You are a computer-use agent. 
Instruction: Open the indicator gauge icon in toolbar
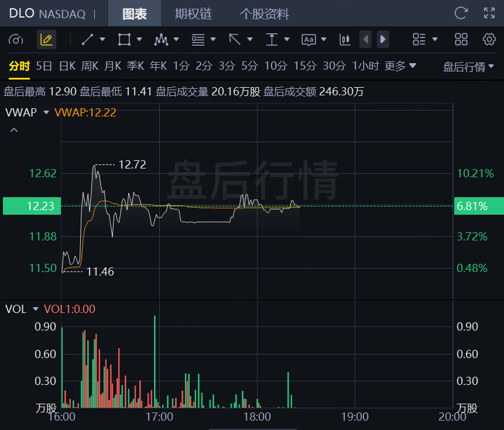16,40
